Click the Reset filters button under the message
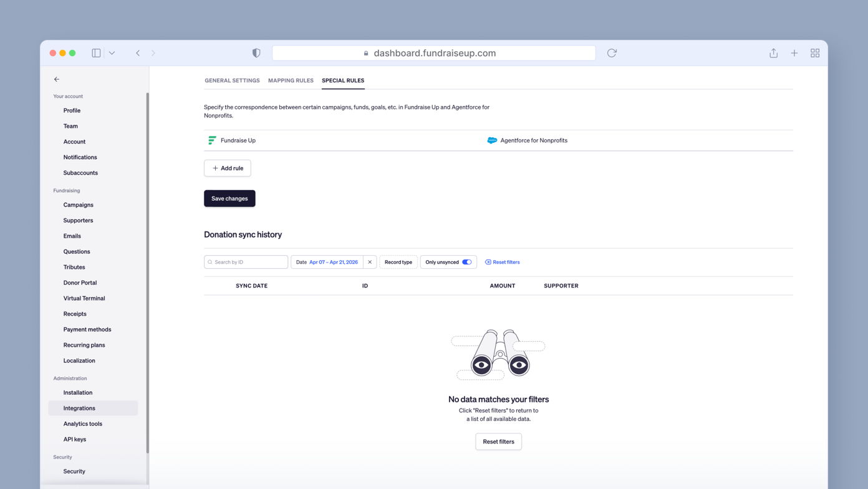868x489 pixels. (498, 442)
